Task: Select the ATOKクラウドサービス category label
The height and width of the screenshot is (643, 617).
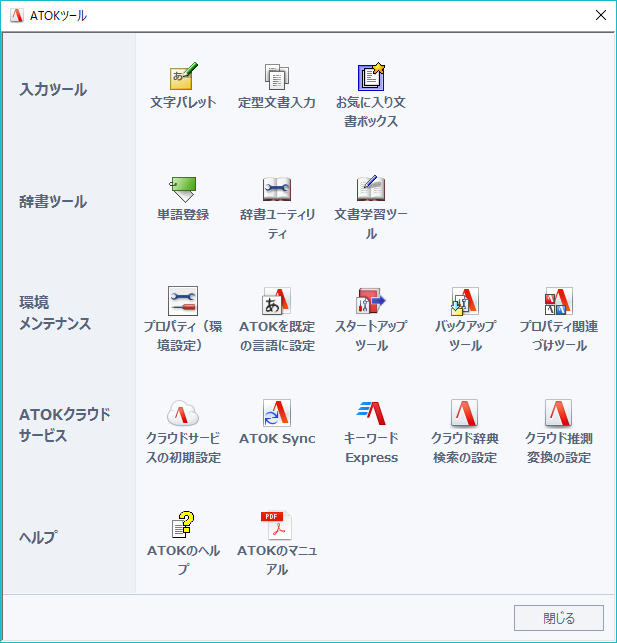Action: click(x=65, y=425)
